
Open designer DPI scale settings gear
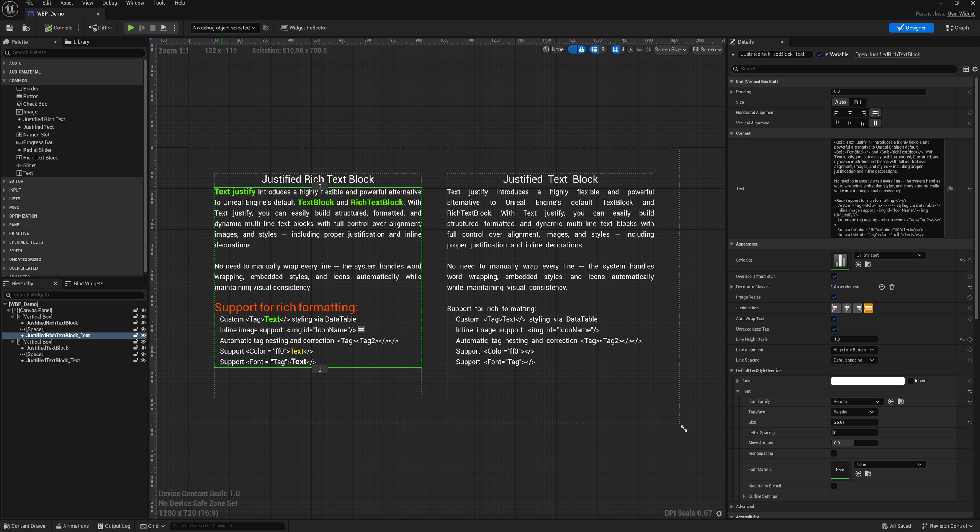click(x=719, y=513)
